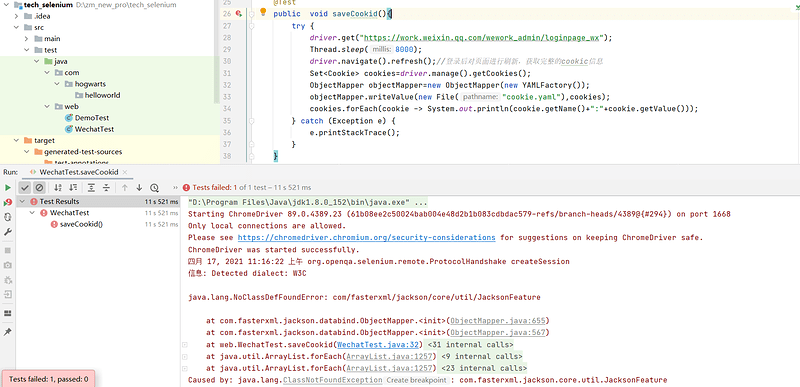This screenshot has height=387, width=800.
Task: Collapse the java source folder
Action: (36, 61)
